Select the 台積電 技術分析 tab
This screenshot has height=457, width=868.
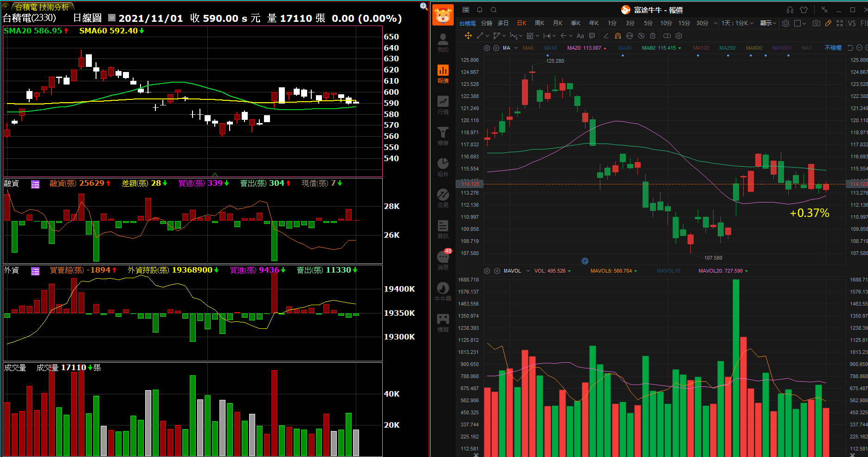(x=42, y=7)
